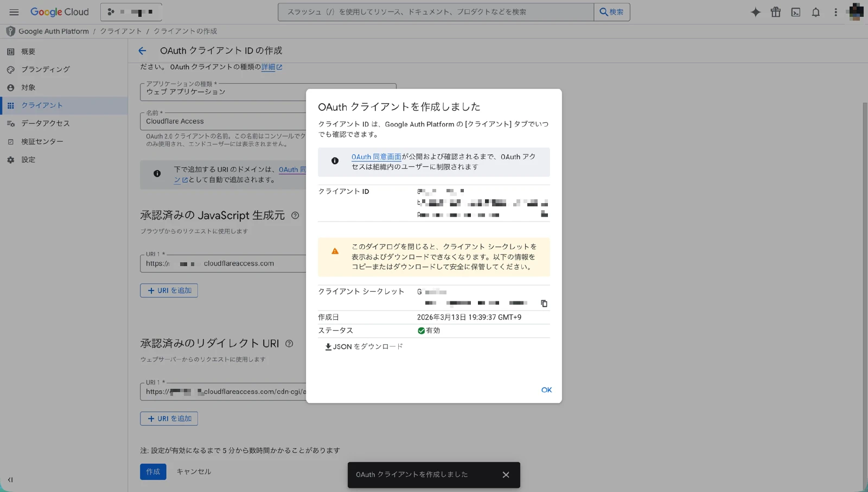
Task: Open the Gemini assistant icon
Action: coord(755,11)
